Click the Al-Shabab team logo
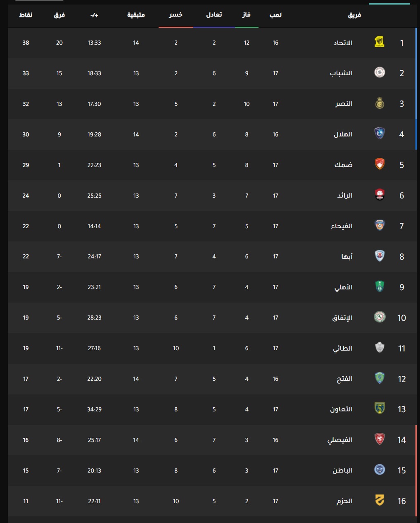The width and height of the screenshot is (420, 523). point(380,73)
